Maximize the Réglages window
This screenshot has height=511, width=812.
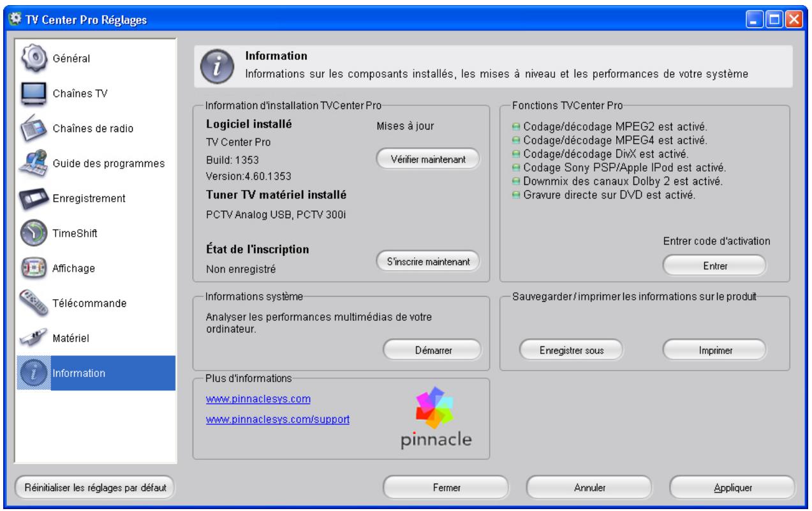774,19
